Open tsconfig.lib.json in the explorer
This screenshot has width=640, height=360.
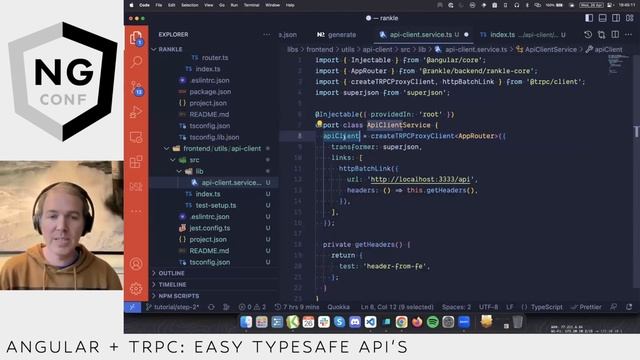214,137
